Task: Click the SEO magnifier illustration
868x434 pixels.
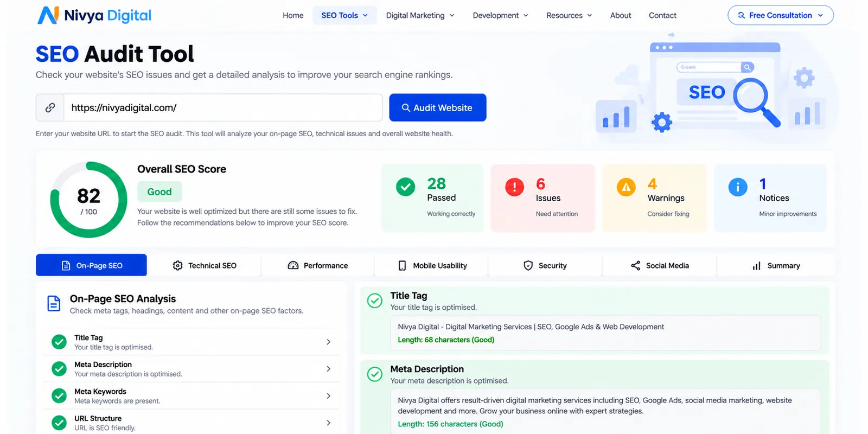Action: click(757, 102)
